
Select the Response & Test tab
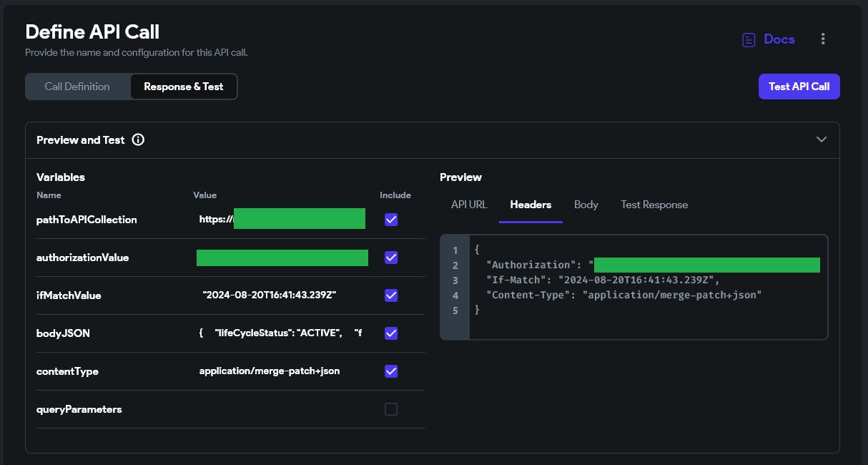click(184, 87)
